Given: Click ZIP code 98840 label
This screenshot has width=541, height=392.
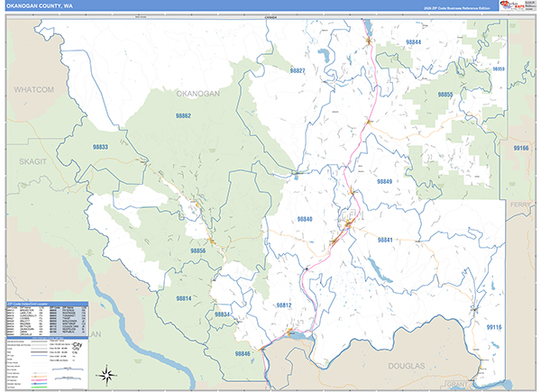Looking at the screenshot, I should (305, 219).
